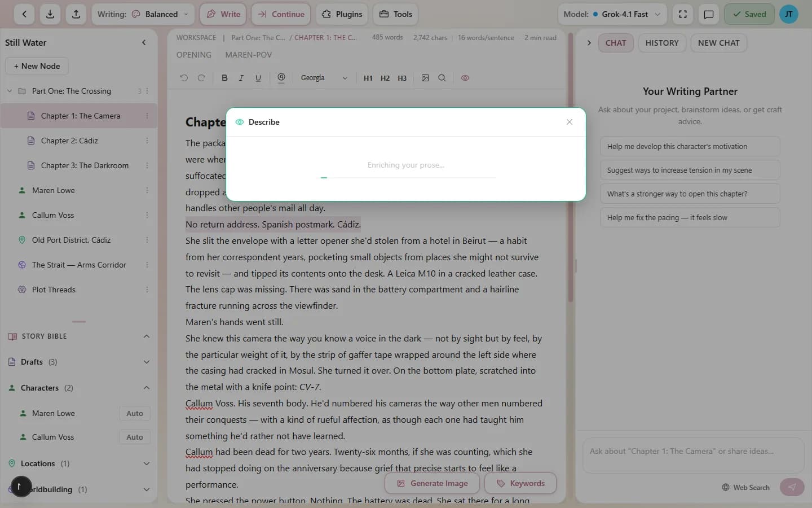The image size is (812, 508).
Task: Open the comments panel
Action: pos(709,14)
